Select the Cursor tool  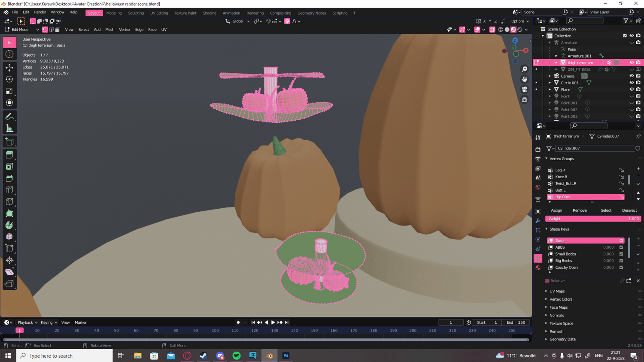pyautogui.click(x=9, y=54)
